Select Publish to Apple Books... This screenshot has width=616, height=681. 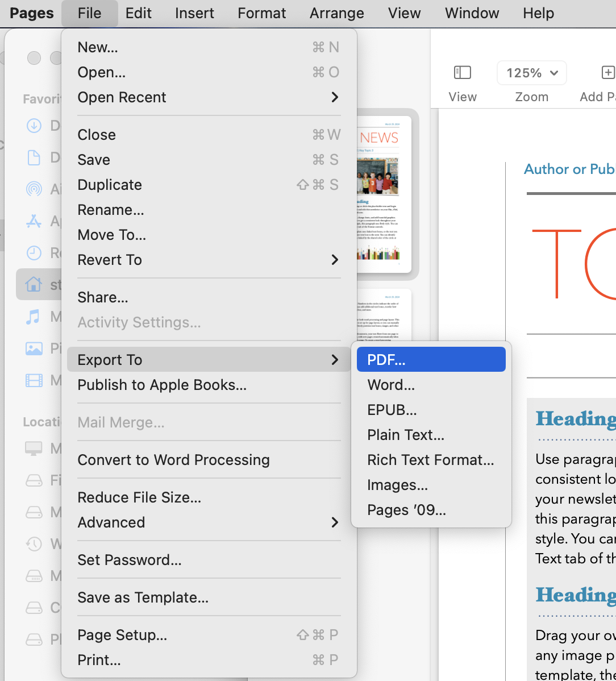(209, 385)
